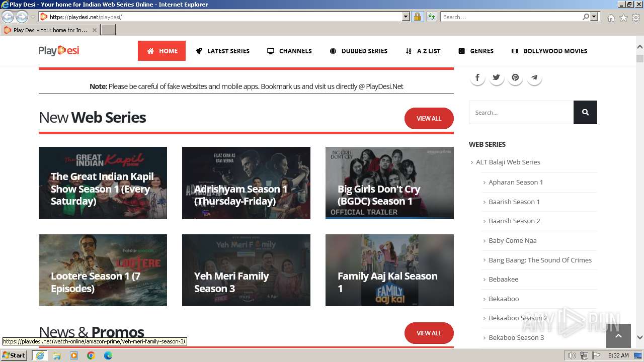Open Edge from the taskbar
Screen dimensions: 644x362
[108, 355]
